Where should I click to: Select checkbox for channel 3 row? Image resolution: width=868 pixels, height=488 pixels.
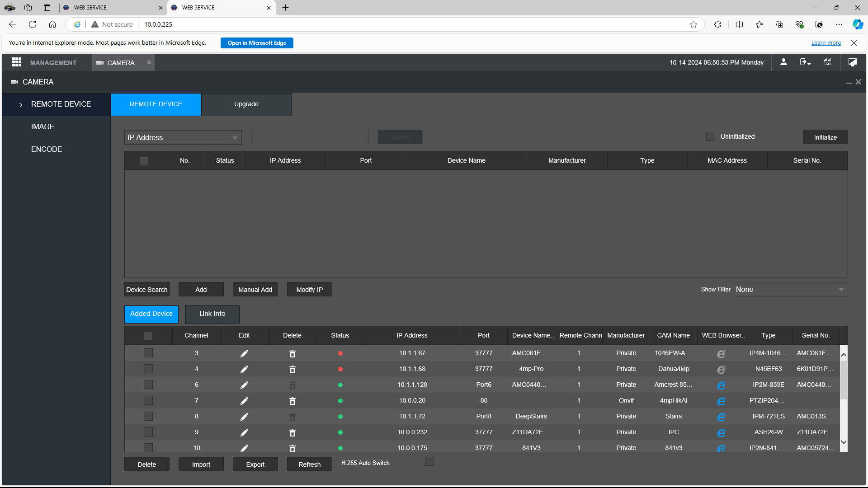[148, 353]
